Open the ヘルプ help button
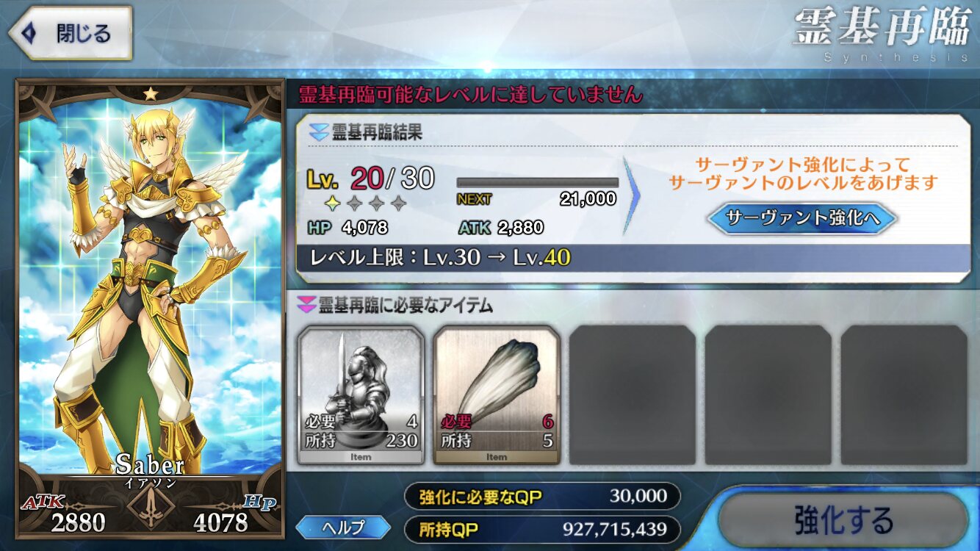Viewport: 980px width, 551px height. tap(342, 526)
